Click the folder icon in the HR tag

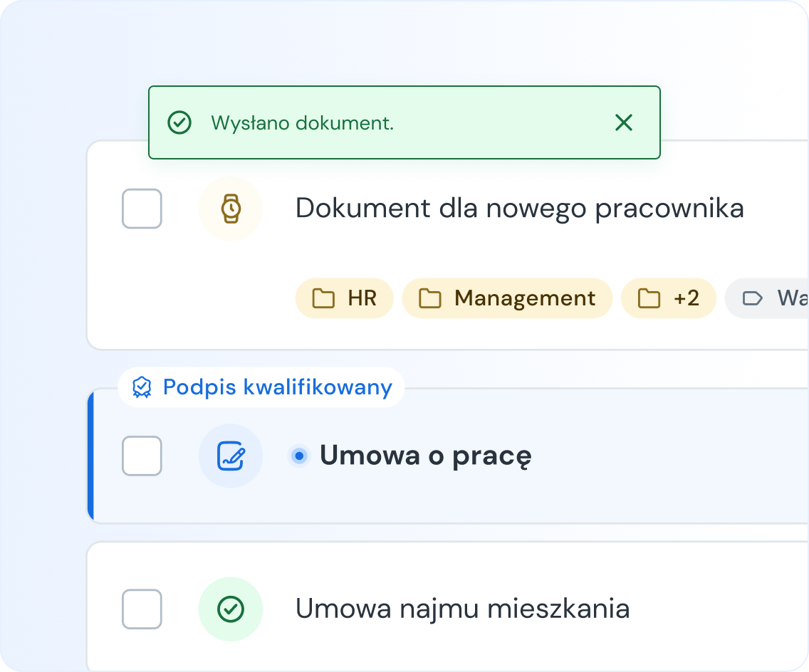point(324,298)
